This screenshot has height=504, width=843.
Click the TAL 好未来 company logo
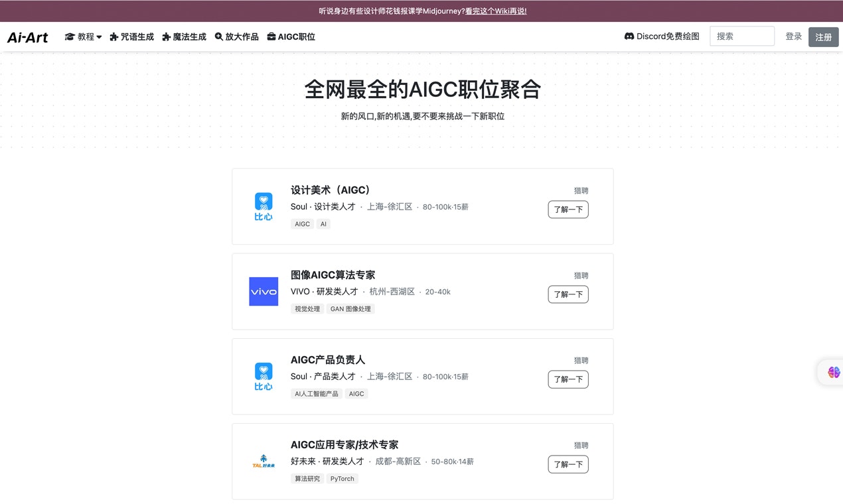pos(264,462)
